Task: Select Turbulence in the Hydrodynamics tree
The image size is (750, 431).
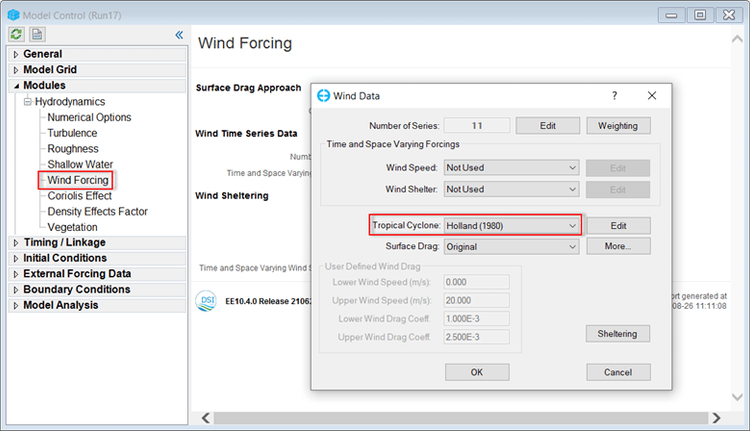Action: (72, 133)
